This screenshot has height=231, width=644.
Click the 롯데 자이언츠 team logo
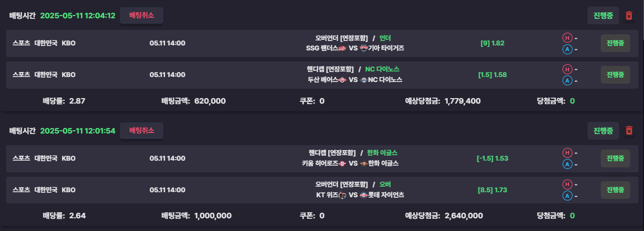pos(364,196)
